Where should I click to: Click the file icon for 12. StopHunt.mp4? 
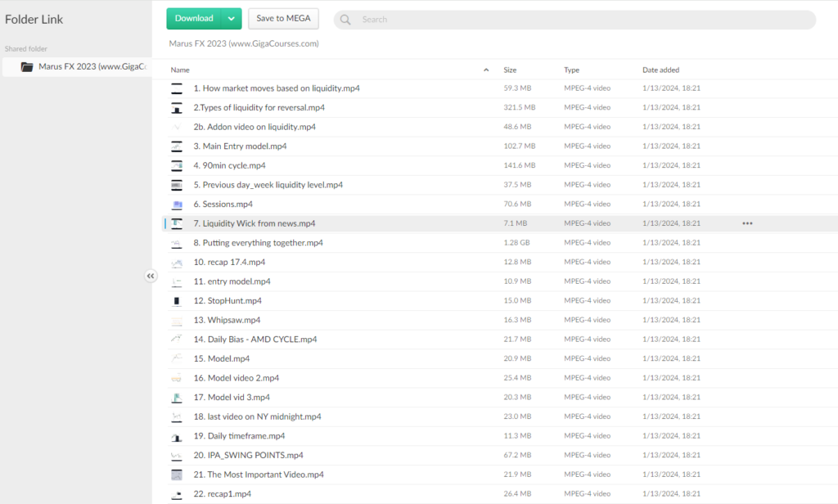point(177,301)
